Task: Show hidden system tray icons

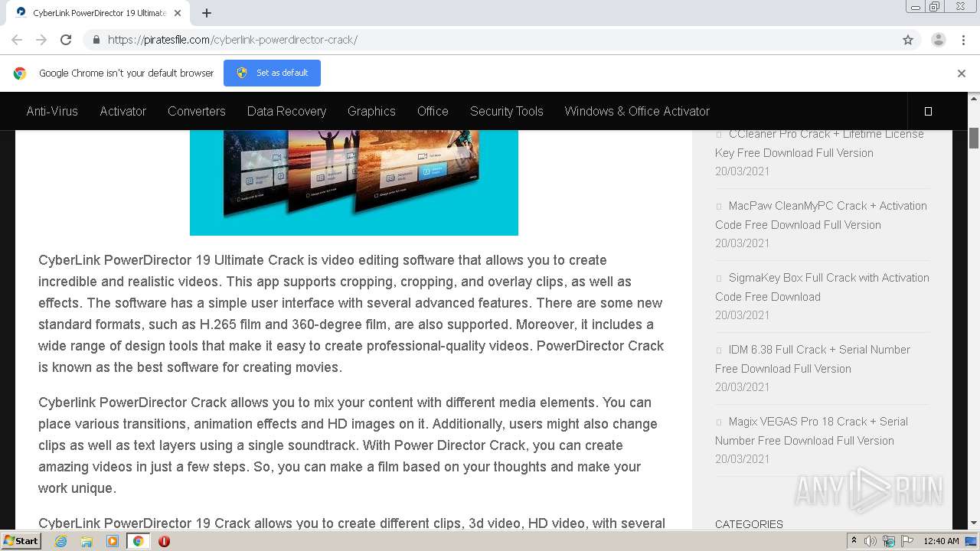Action: pos(854,541)
